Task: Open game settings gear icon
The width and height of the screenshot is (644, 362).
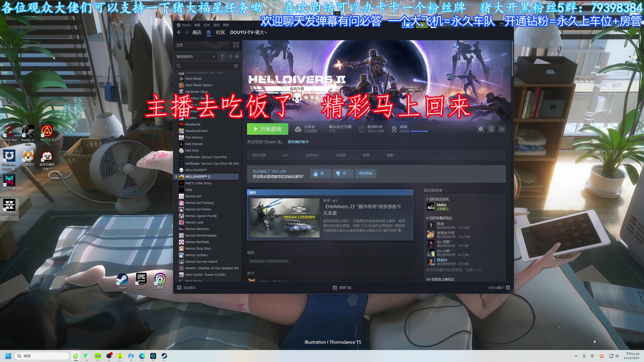Action: [x=481, y=129]
